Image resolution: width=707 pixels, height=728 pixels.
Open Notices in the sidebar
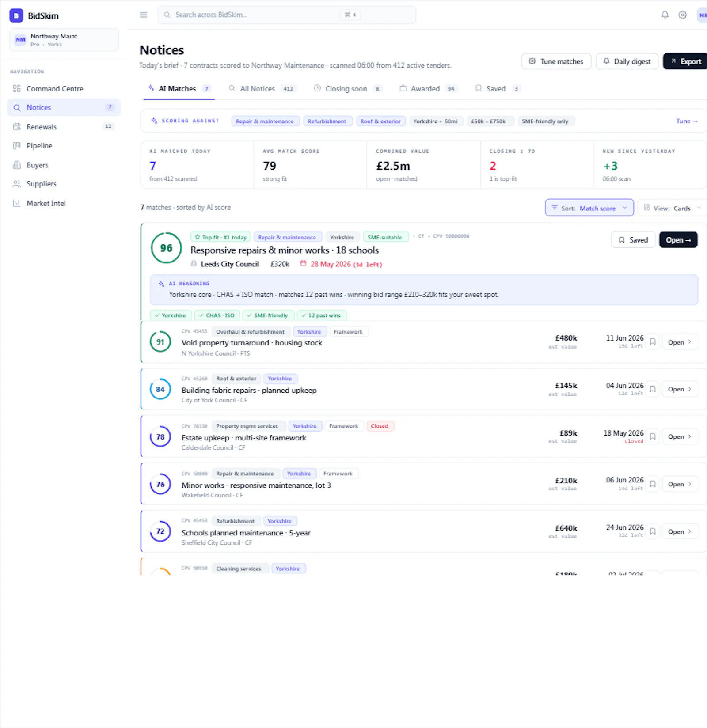tap(64, 107)
